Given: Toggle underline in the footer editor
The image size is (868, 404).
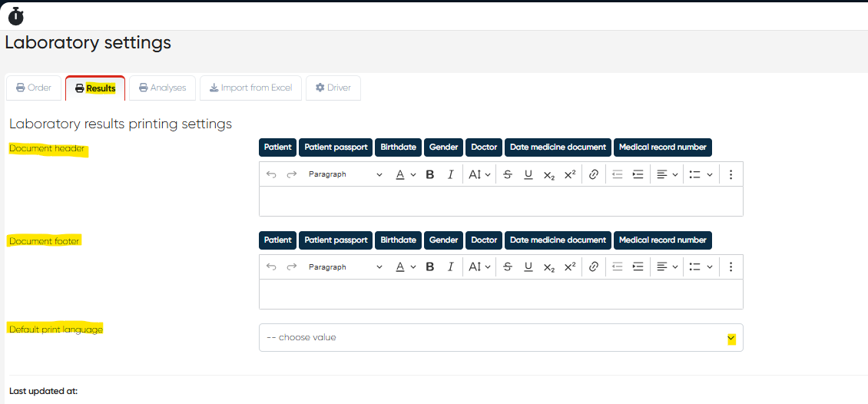Looking at the screenshot, I should 528,267.
